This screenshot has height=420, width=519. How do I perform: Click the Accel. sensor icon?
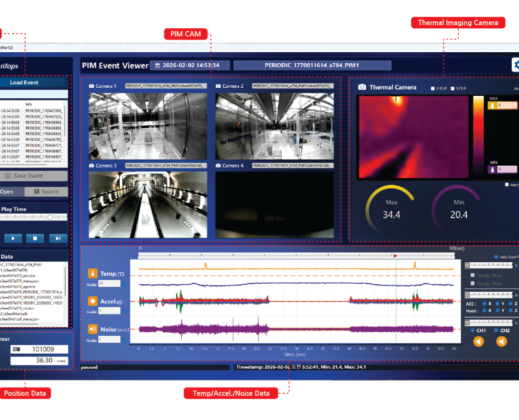[92, 301]
